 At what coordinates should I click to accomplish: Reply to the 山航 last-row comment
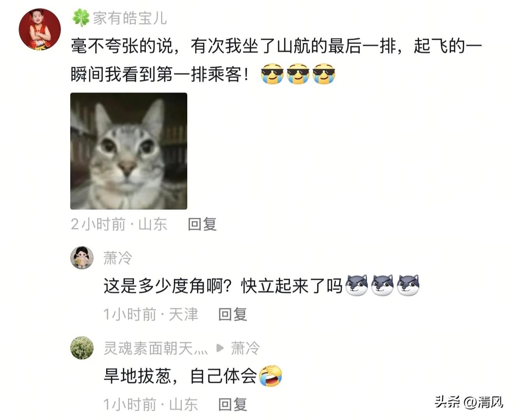coord(202,224)
